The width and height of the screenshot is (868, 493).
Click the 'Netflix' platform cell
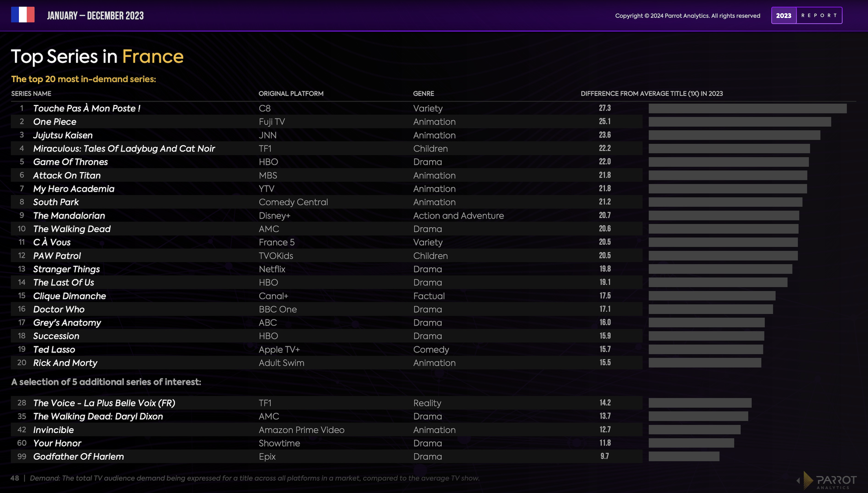coord(272,269)
